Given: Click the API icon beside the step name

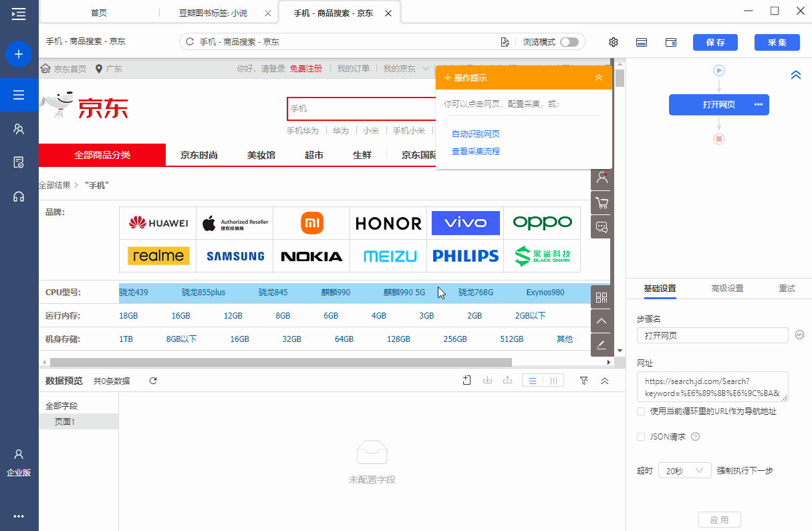Looking at the screenshot, I should coord(799,335).
